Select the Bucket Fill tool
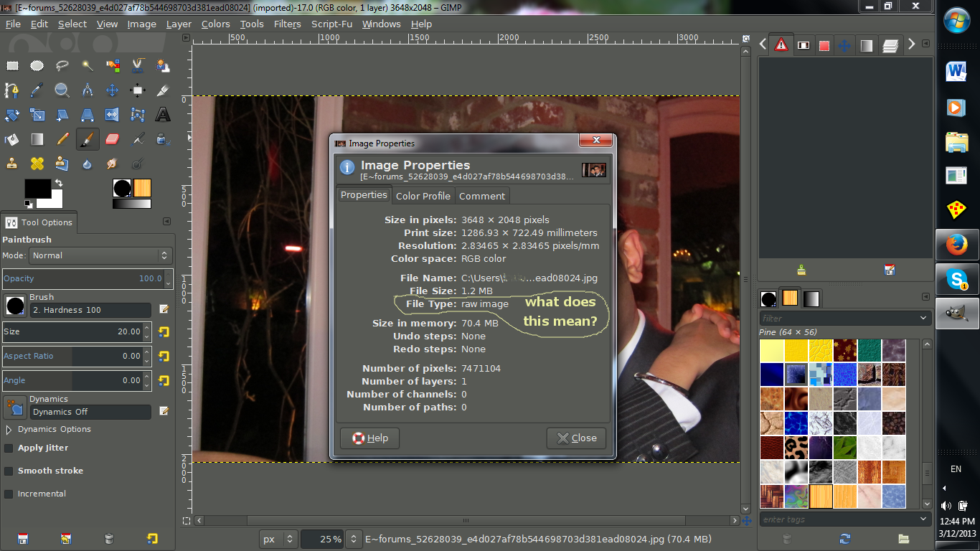This screenshot has width=980, height=551. (x=11, y=139)
